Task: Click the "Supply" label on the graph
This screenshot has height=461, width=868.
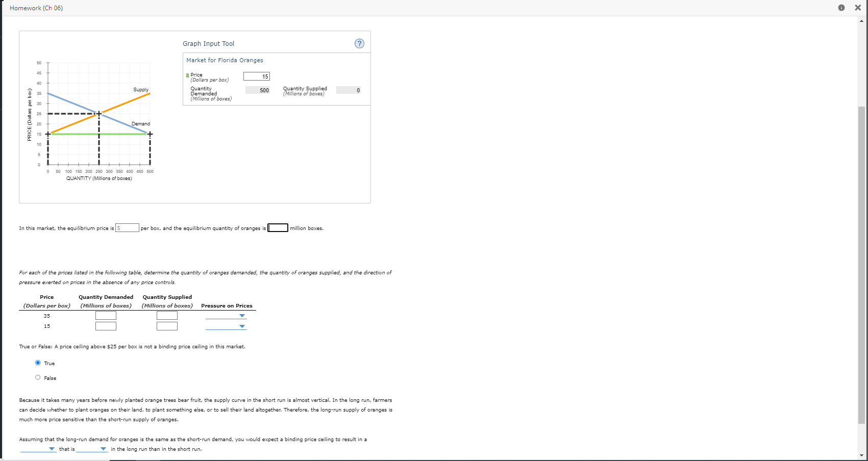Action: click(x=141, y=90)
